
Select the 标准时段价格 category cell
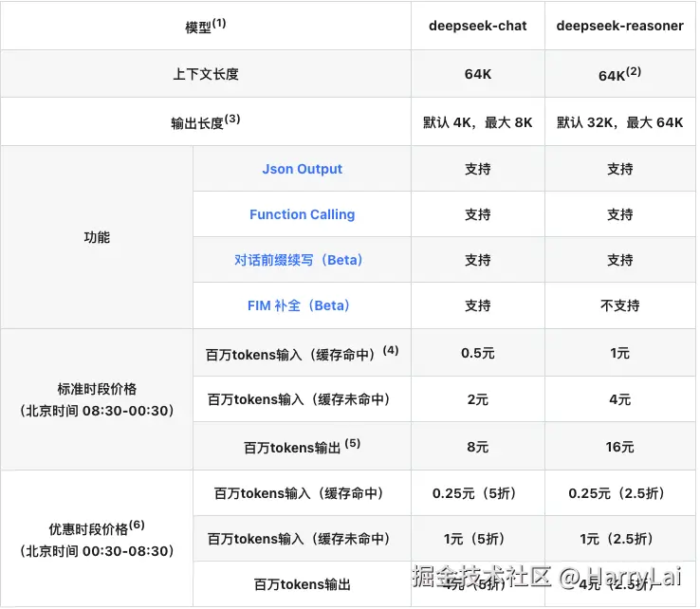[97, 400]
